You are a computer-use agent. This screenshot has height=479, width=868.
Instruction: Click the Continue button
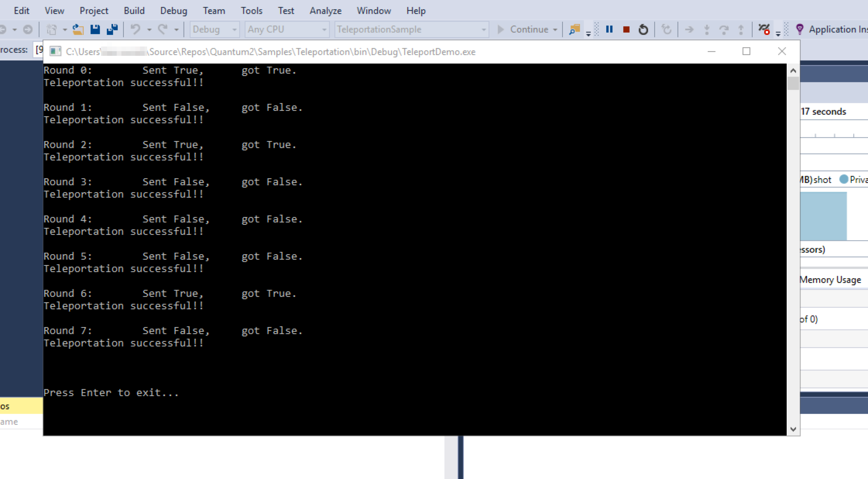tap(523, 29)
